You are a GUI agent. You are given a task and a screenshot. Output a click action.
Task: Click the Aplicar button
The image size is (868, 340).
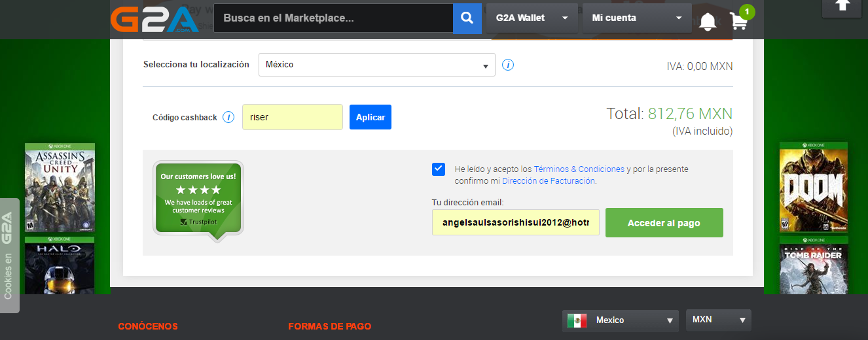pyautogui.click(x=371, y=117)
